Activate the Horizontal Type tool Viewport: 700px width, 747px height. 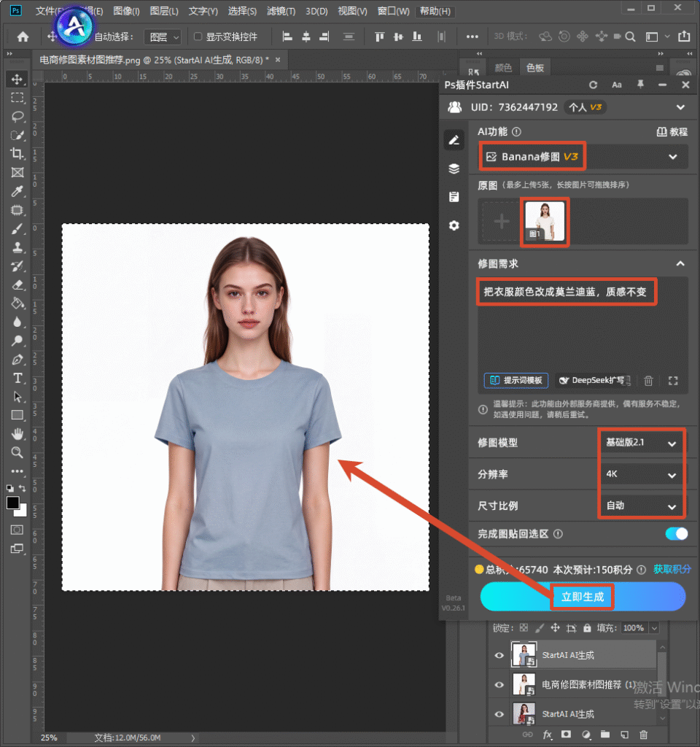coord(17,378)
